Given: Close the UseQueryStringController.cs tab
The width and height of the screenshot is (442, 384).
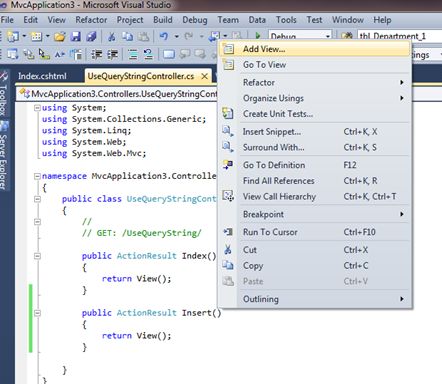Looking at the screenshot, I should tap(205, 76).
